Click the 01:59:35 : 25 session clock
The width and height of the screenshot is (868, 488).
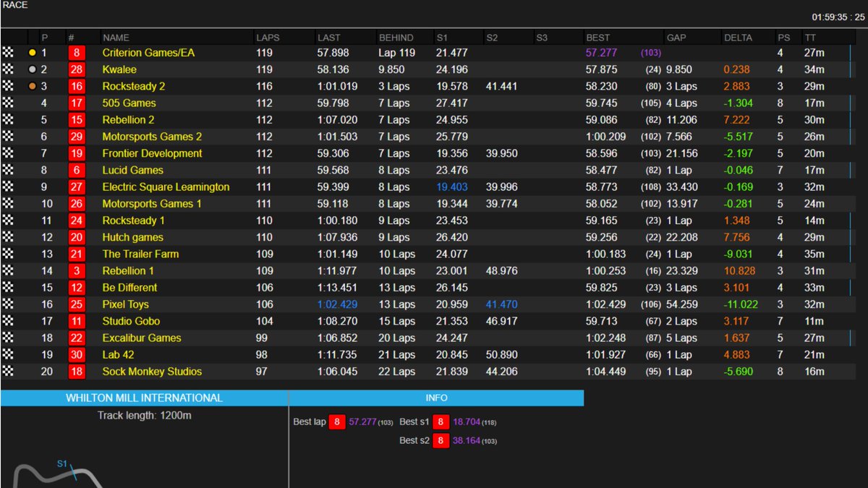tap(838, 17)
